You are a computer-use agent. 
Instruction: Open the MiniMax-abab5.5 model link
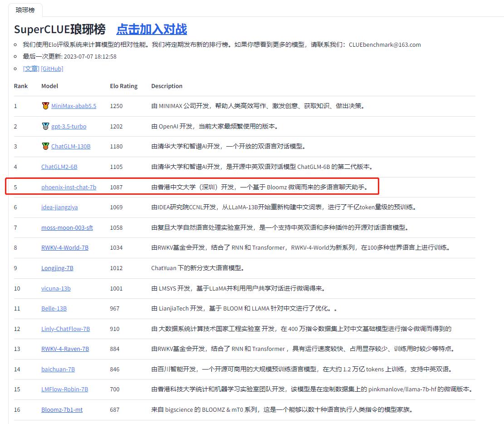(73, 106)
